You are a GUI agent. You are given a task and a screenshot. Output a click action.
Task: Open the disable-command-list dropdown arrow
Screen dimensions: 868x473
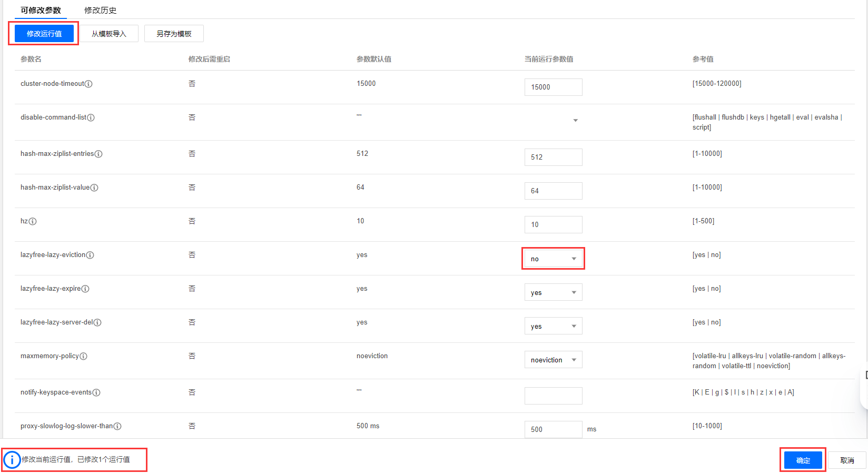point(575,121)
